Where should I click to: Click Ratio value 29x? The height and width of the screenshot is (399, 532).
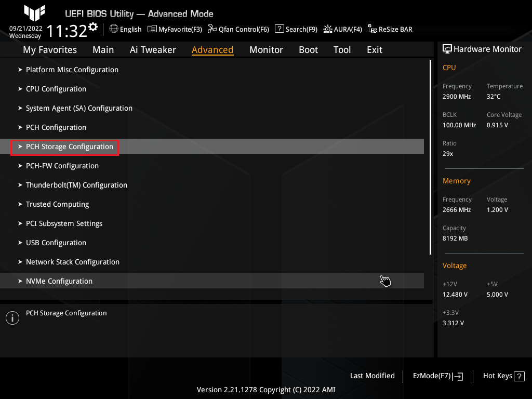(x=447, y=154)
